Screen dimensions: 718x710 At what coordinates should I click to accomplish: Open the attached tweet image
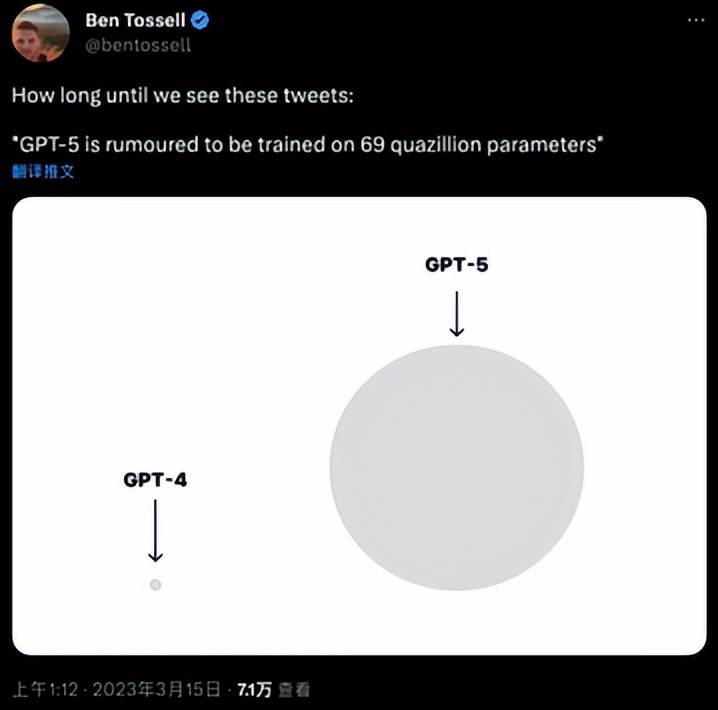pos(359,426)
